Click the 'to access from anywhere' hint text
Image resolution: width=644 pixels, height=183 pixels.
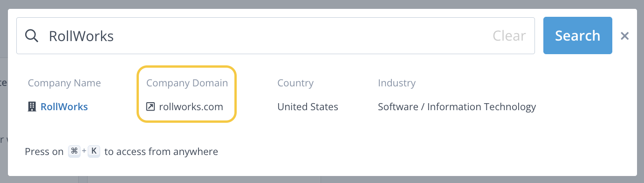click(161, 151)
